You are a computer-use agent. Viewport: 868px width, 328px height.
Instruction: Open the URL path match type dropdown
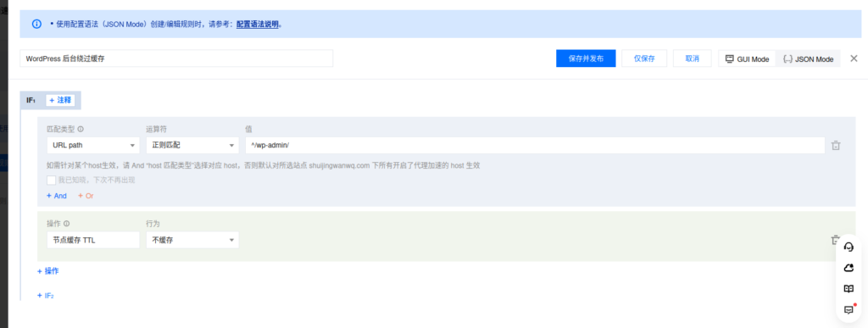point(93,145)
